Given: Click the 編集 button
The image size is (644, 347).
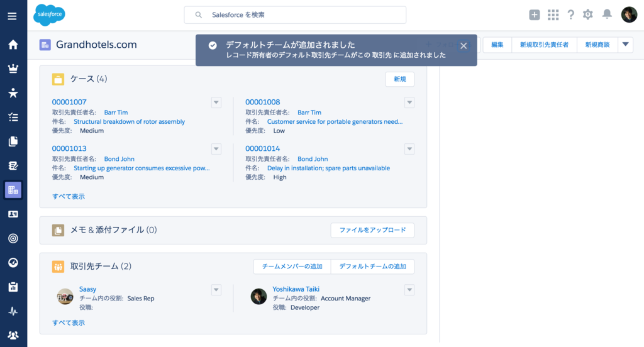Looking at the screenshot, I should pos(497,45).
